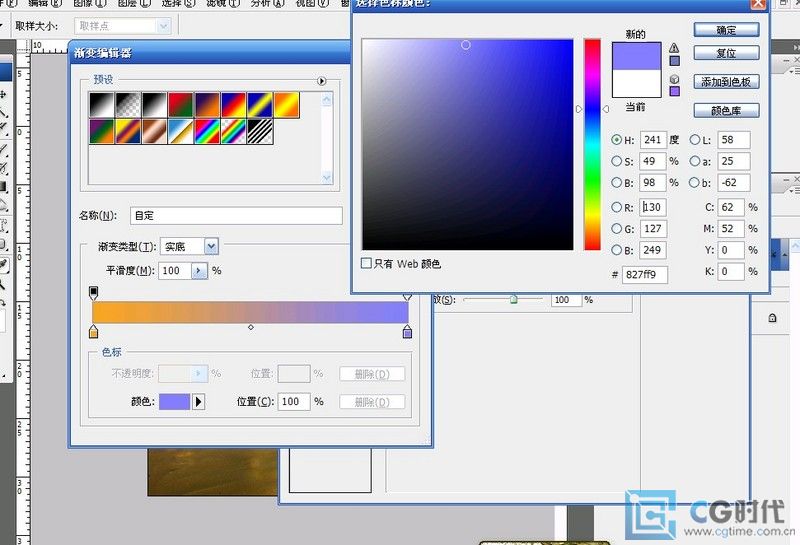Pick the diagonal blue-yellow-blue gradient preset

pyautogui.click(x=260, y=105)
